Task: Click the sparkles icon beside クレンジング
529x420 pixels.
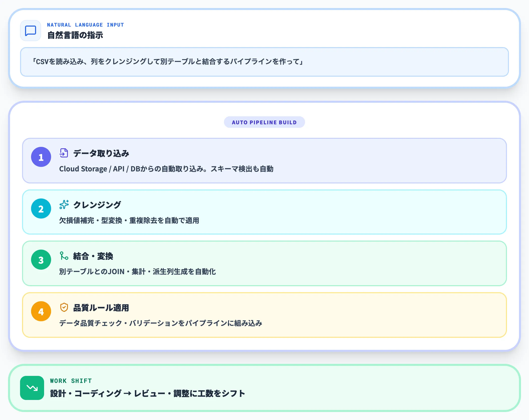Action: point(64,204)
